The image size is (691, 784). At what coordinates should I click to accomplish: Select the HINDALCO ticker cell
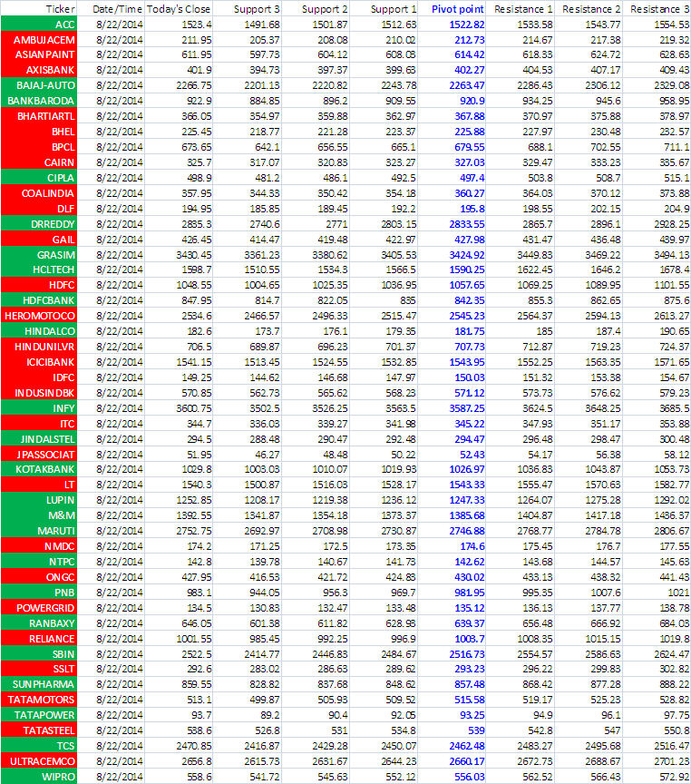coord(39,331)
